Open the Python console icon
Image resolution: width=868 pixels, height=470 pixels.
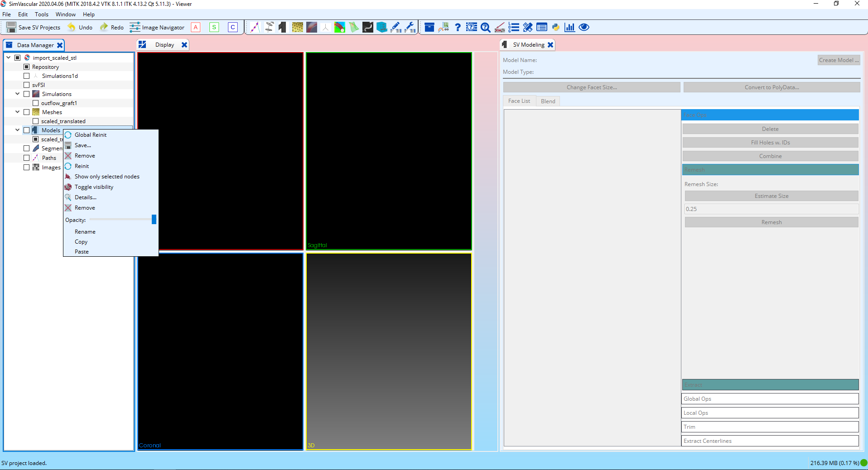pyautogui.click(x=556, y=27)
